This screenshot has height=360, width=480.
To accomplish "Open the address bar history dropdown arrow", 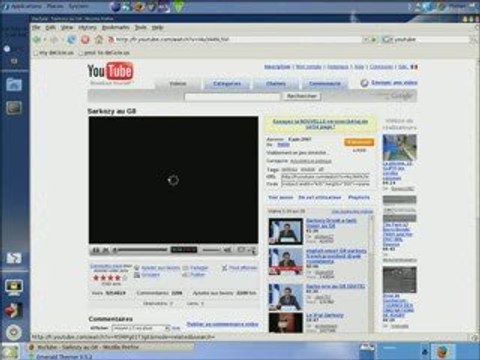I will click(x=366, y=40).
